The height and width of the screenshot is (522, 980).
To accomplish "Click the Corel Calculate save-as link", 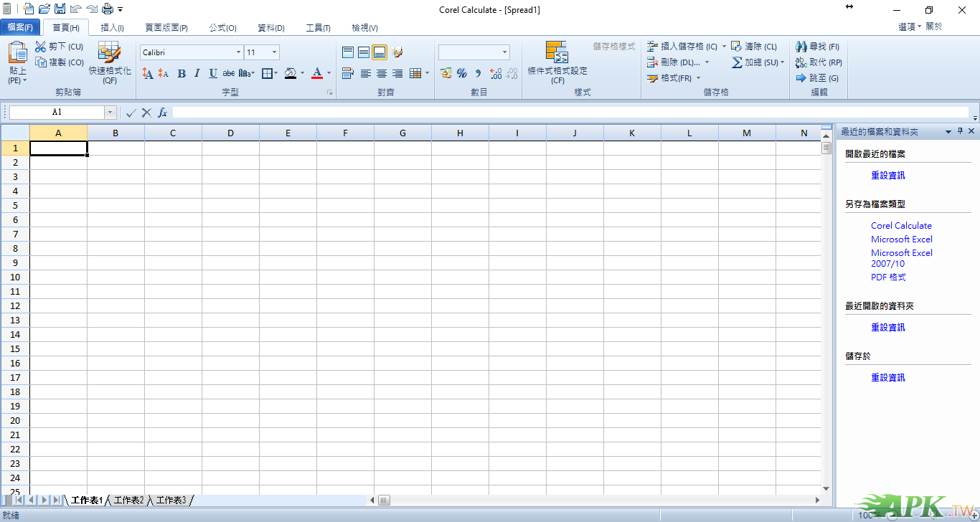I will point(901,225).
